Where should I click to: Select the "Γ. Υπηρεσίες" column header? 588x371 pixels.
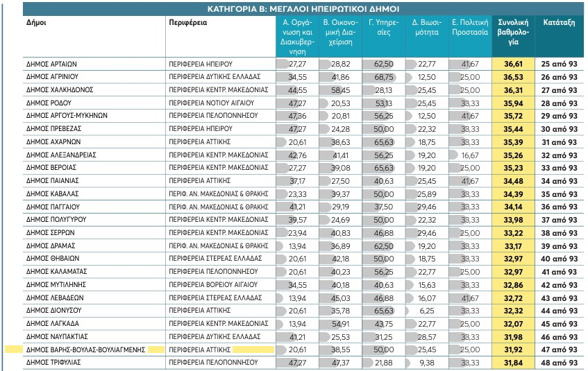click(383, 28)
